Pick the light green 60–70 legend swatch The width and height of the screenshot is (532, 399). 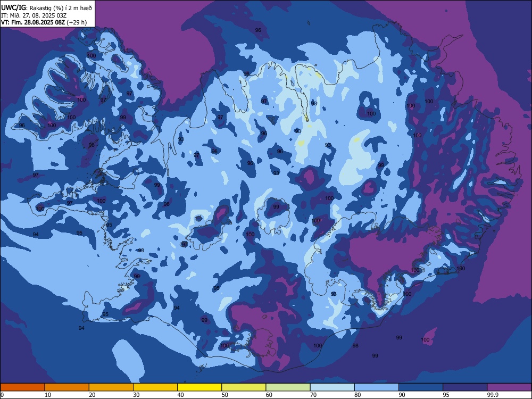[288, 387]
